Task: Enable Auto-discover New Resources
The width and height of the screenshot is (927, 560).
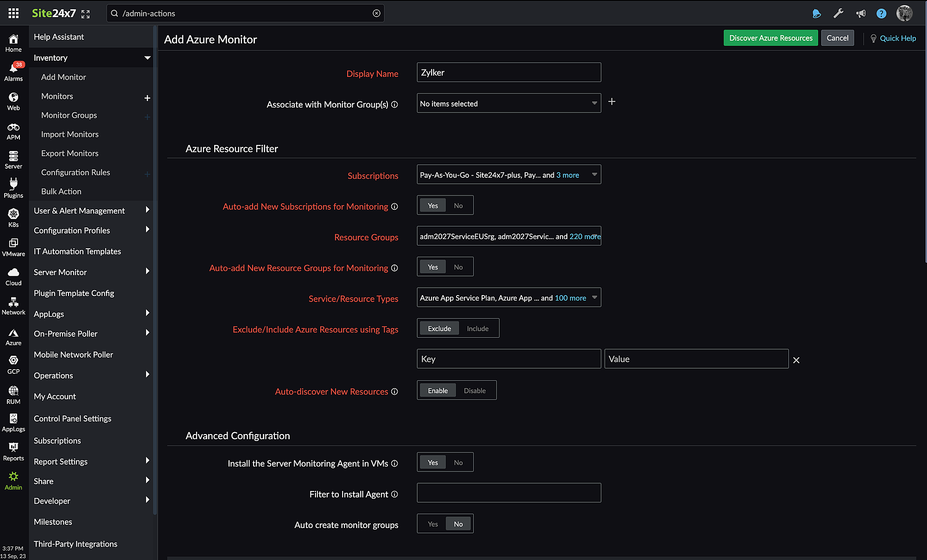Action: pos(438,390)
